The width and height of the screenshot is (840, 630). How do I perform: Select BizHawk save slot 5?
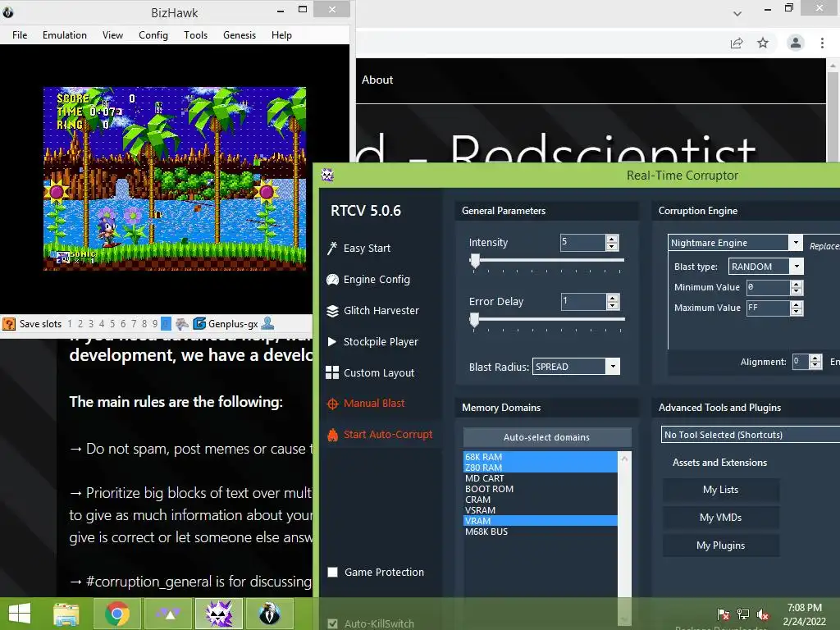click(x=112, y=323)
